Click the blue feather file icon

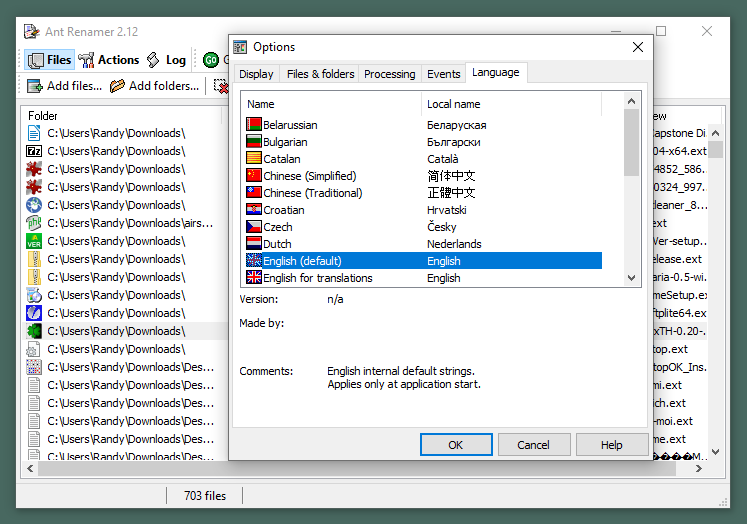pos(34,313)
